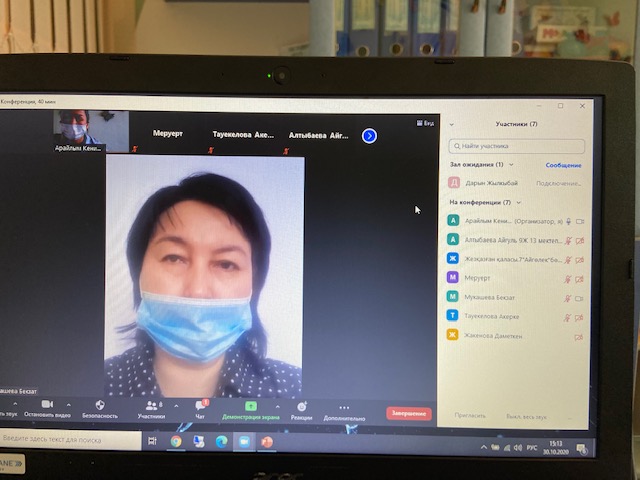
Task: Switch the view layout via Вид menu
Action: point(426,123)
